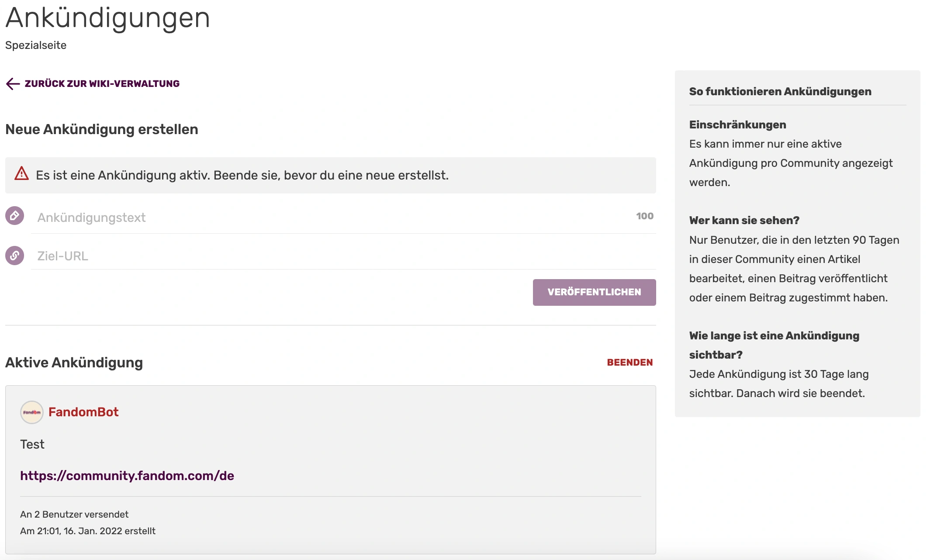Click the pencil icon beside Ankündigungstext

click(15, 216)
